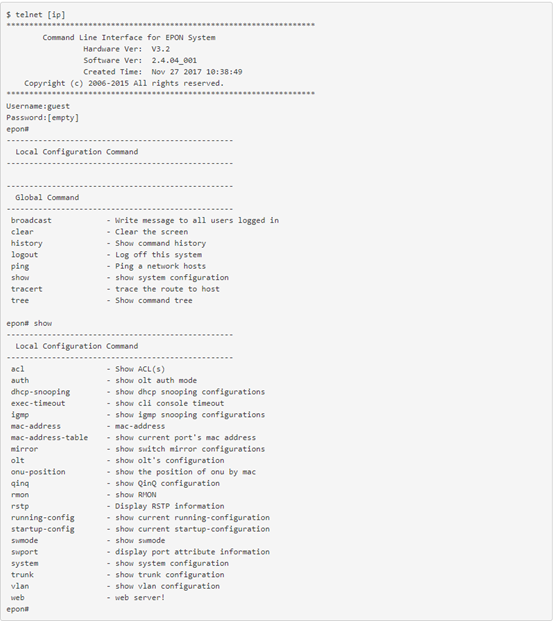The height and width of the screenshot is (621, 554).
Task: Click the final epon# prompt at bottom
Action: pyautogui.click(x=17, y=609)
